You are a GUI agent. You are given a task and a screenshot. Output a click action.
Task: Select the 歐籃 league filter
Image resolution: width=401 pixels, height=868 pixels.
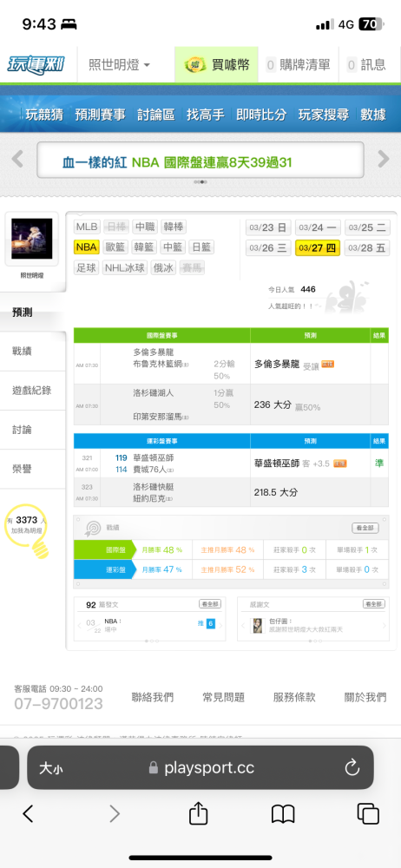(x=116, y=247)
